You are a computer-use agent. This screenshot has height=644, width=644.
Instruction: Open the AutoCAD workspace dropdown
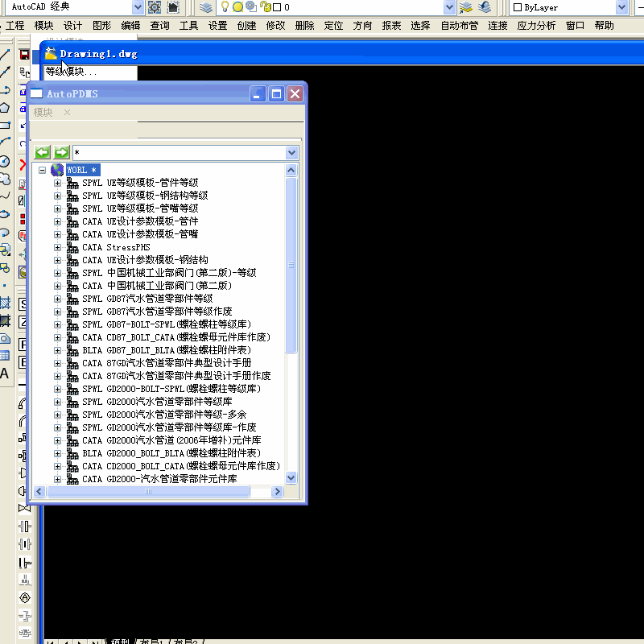[138, 7]
